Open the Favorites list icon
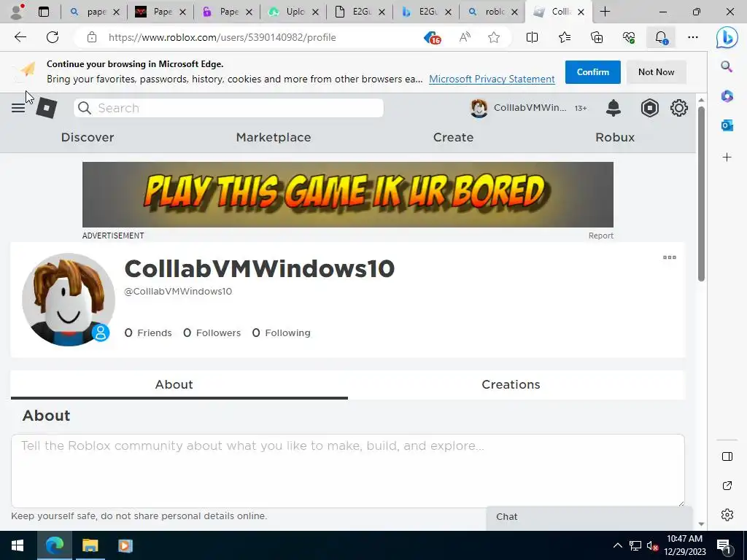This screenshot has height=560, width=747. pyautogui.click(x=565, y=37)
